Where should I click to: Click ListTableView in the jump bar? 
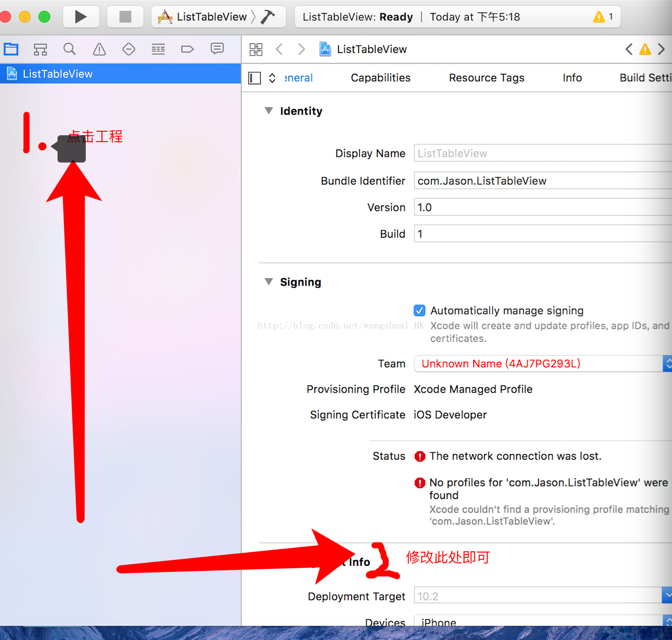pos(363,49)
